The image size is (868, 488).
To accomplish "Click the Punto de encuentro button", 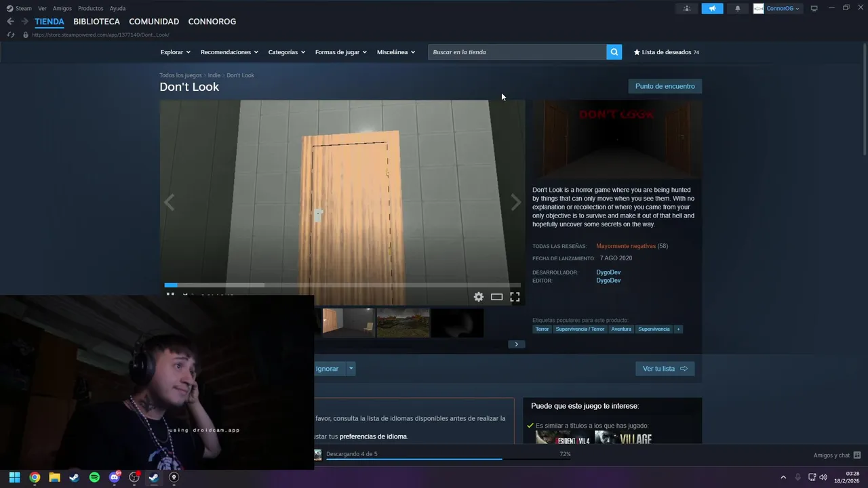I will (665, 86).
